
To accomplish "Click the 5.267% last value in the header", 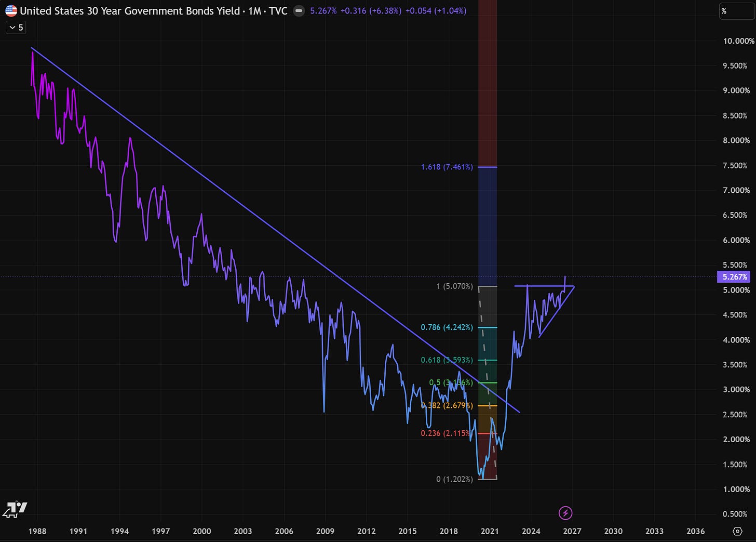I will click(323, 11).
